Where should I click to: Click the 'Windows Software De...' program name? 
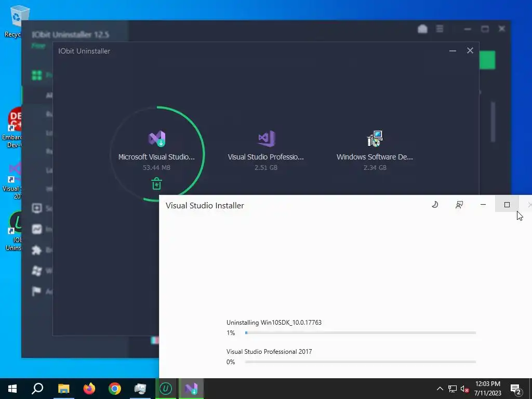375,157
